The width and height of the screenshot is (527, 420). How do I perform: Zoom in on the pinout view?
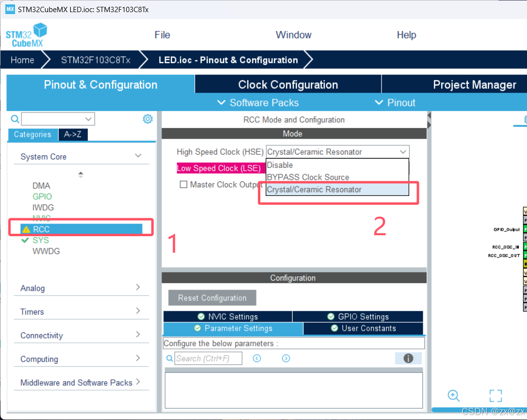(454, 396)
